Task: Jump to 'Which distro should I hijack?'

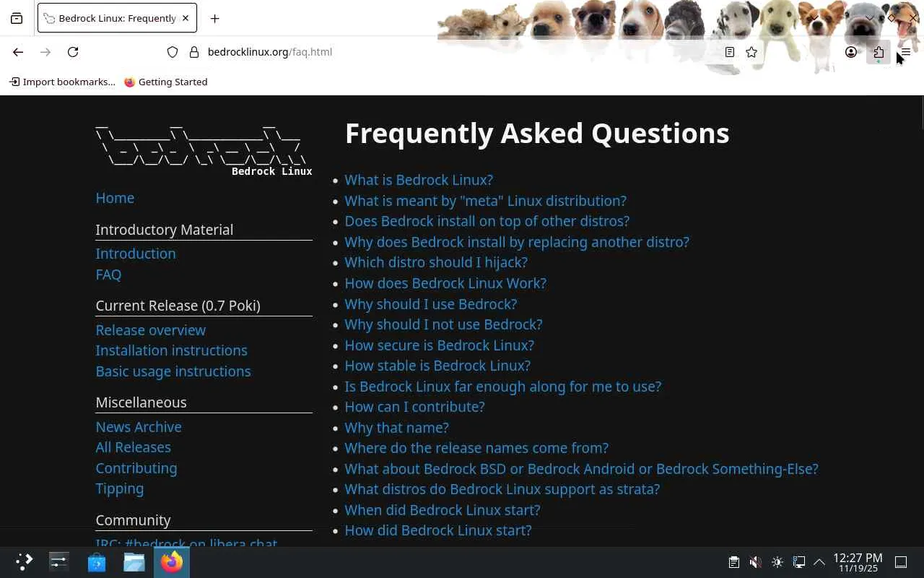Action: pos(436,262)
